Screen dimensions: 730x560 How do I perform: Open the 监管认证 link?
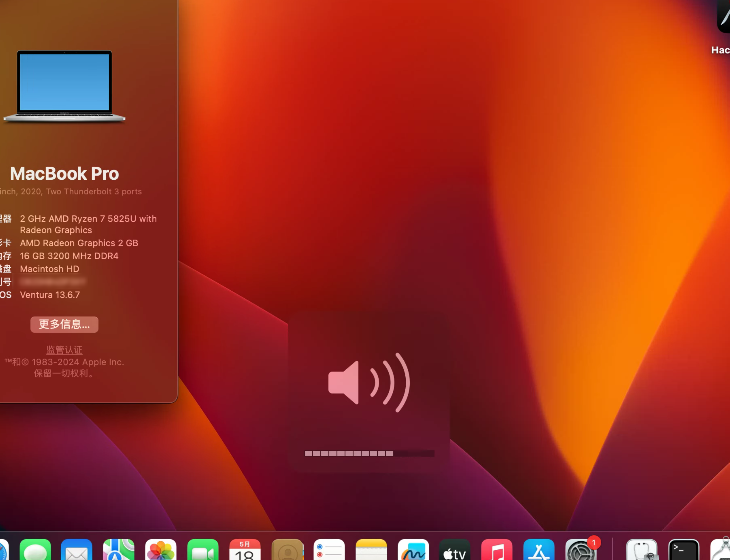pos(64,350)
